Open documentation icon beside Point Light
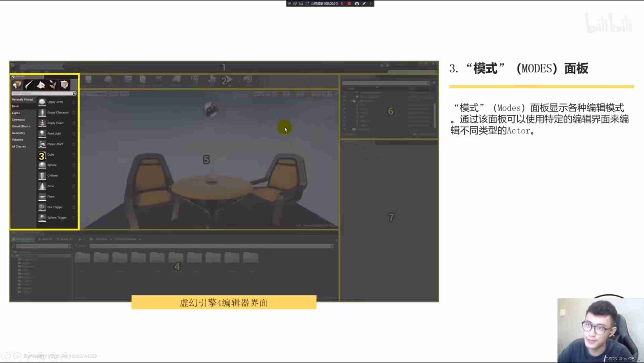This screenshot has width=644, height=363. coord(74,134)
